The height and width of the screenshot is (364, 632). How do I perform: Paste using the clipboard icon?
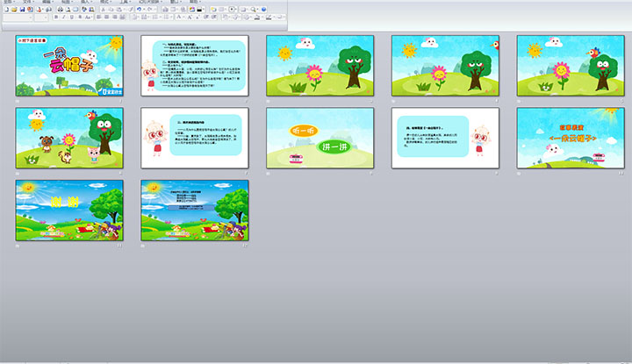[x=119, y=10]
